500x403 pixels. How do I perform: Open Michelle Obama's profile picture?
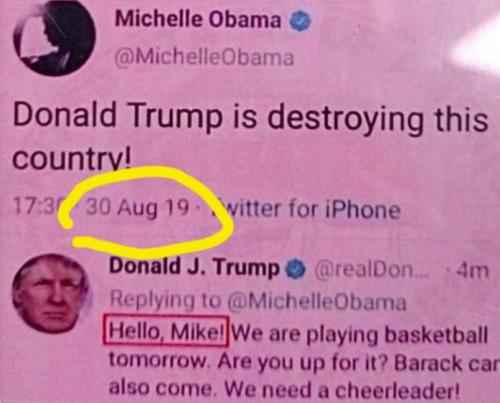(x=54, y=38)
